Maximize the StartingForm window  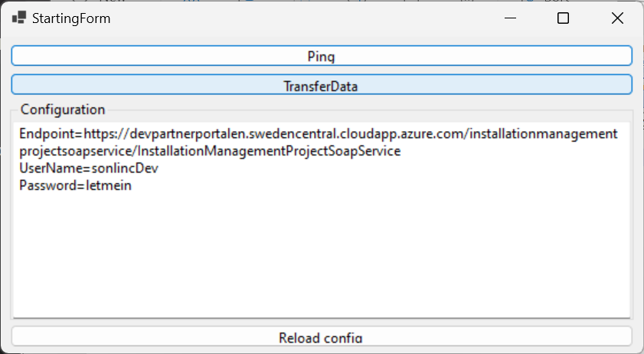point(563,18)
